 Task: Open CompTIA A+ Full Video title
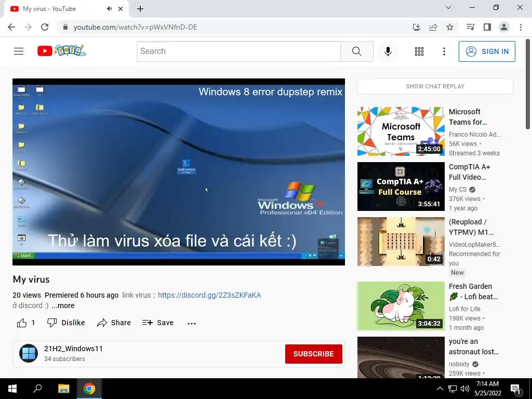(470, 172)
